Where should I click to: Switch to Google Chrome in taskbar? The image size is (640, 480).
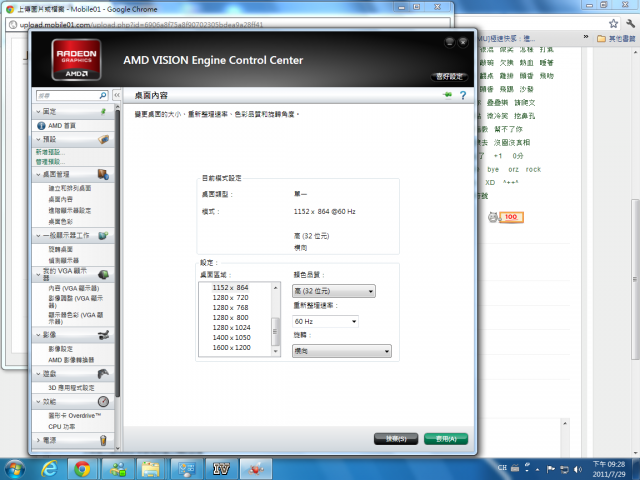tap(82, 469)
